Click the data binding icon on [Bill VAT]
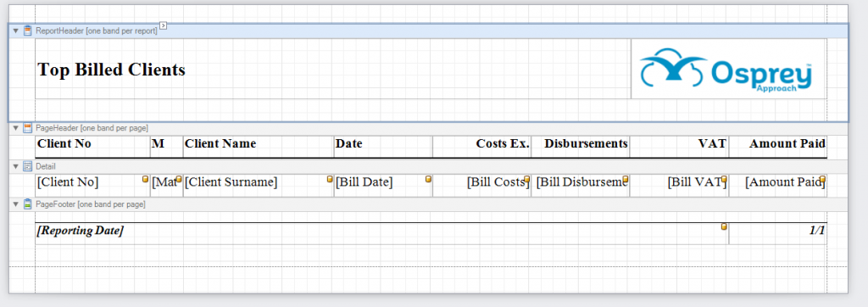The width and height of the screenshot is (868, 307). (724, 179)
